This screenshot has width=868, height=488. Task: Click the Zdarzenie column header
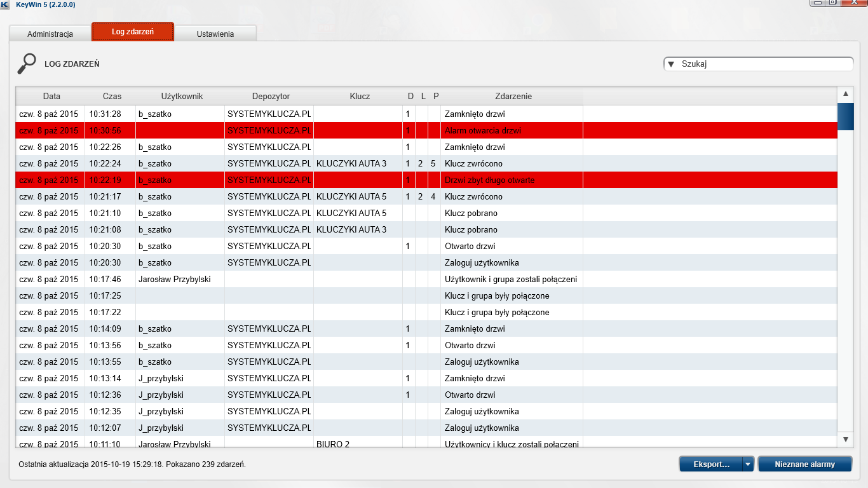[x=513, y=97]
